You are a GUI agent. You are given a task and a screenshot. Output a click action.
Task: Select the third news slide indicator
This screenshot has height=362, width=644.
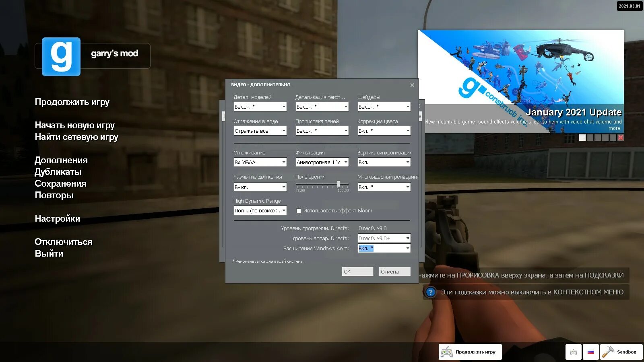point(598,138)
